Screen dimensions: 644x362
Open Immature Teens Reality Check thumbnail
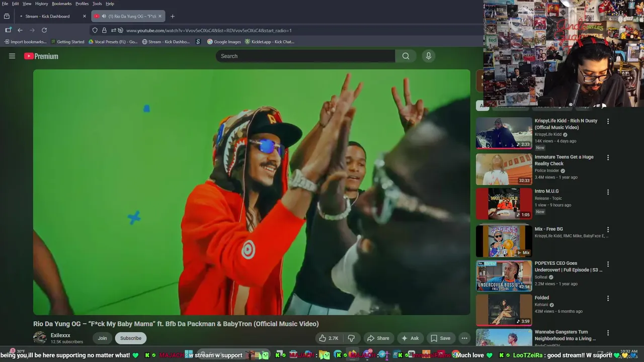pos(504,169)
